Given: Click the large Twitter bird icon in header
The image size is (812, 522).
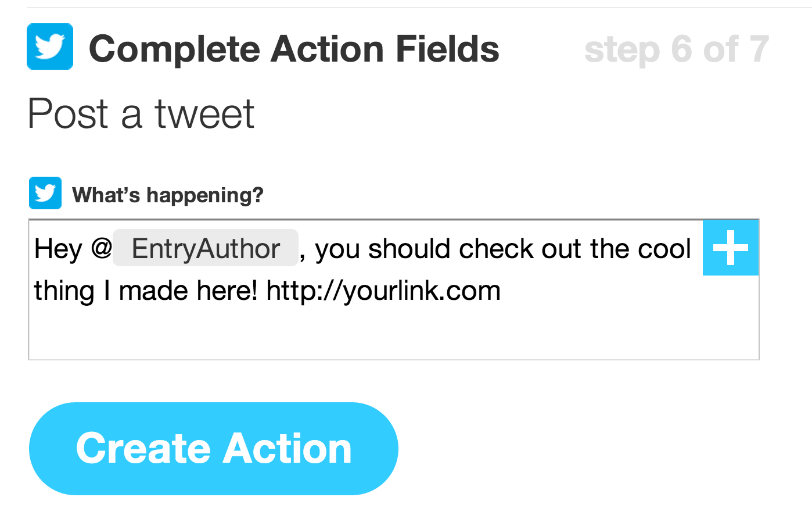Looking at the screenshot, I should click(x=50, y=47).
